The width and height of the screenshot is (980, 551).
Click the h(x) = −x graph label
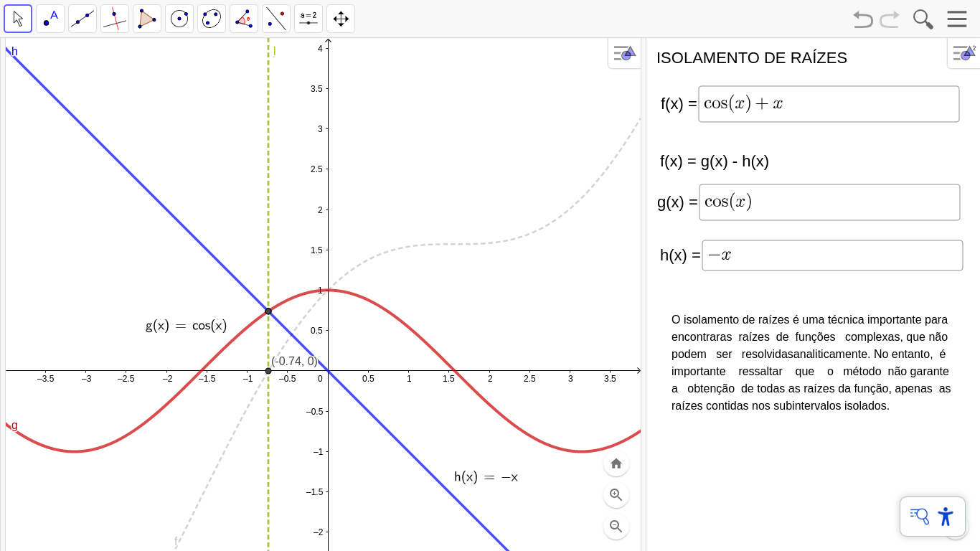click(x=486, y=477)
